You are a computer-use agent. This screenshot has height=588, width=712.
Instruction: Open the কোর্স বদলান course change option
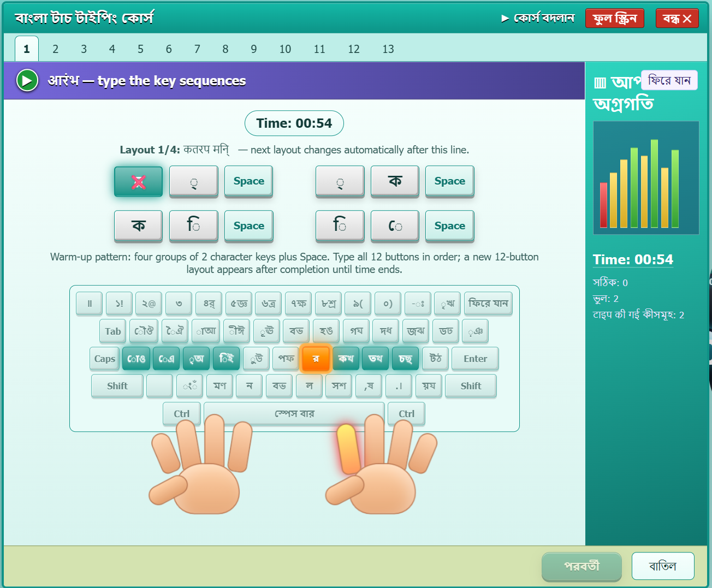538,18
